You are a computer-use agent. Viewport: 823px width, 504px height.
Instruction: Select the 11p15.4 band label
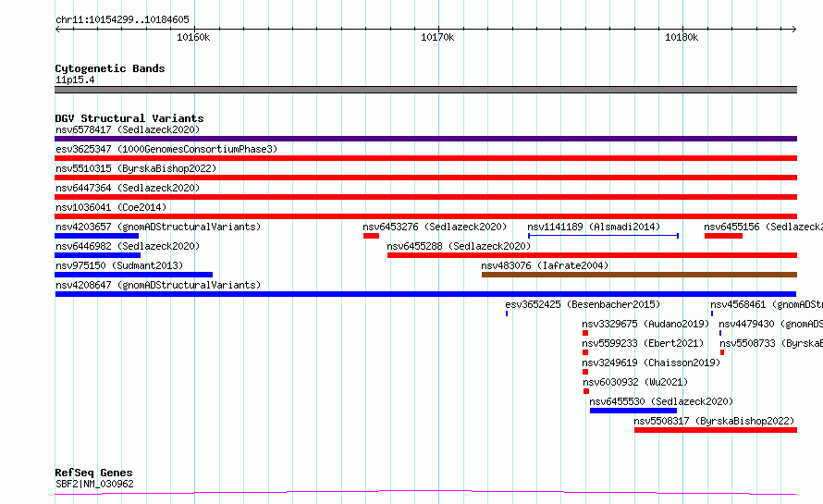coord(75,80)
